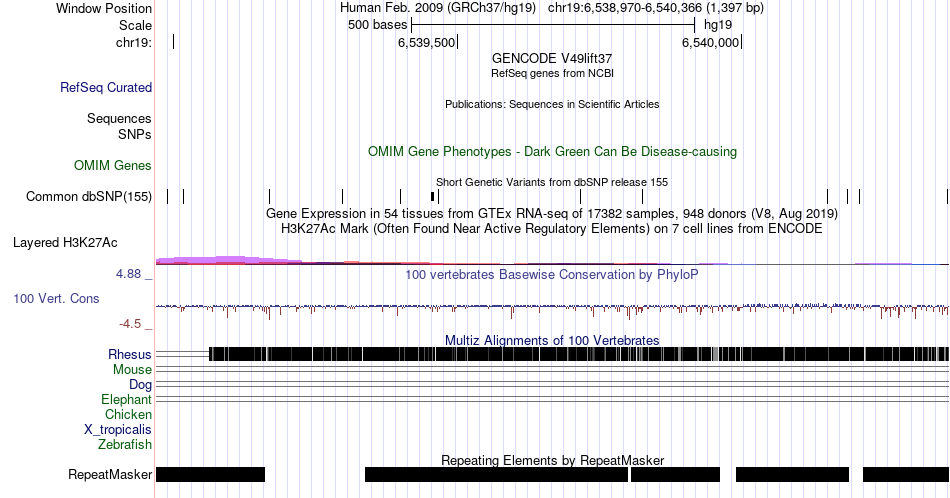950x498 pixels.
Task: Click Publications: Sequences in Scientific Articles title
Action: tap(552, 104)
